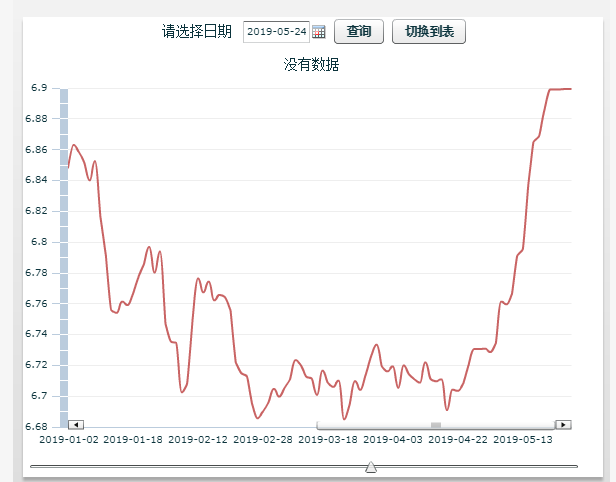This screenshot has height=482, width=616.
Task: Click the triangle handle on bottom slider
Action: [371, 467]
